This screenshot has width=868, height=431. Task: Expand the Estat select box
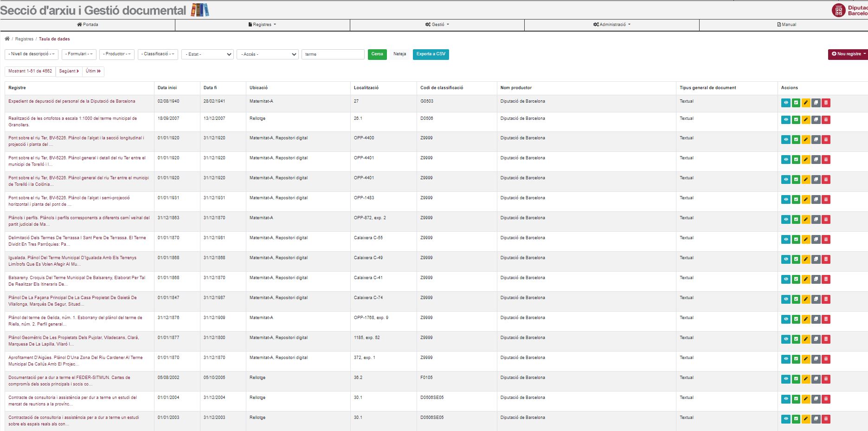(207, 54)
